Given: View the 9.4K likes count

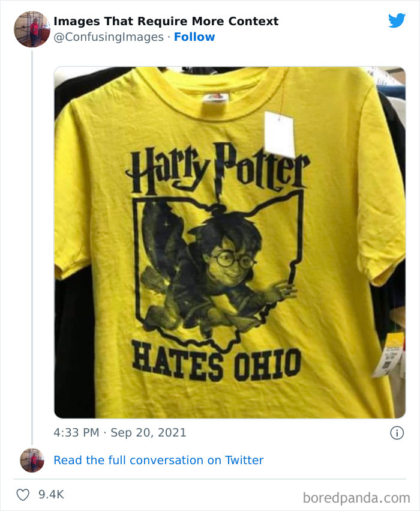Looking at the screenshot, I should click(x=51, y=494).
